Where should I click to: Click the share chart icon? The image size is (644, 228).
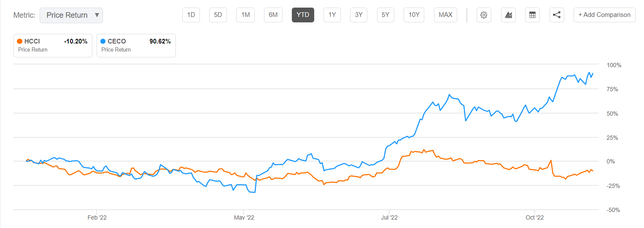point(557,15)
